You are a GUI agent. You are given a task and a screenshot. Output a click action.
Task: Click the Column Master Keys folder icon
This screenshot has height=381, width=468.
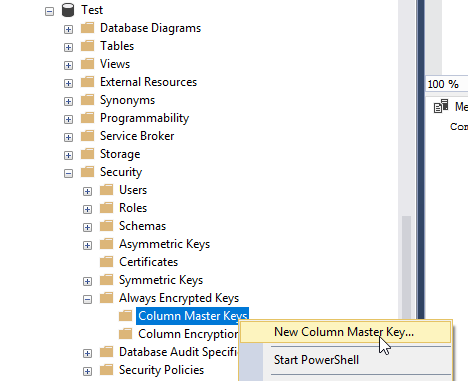[126, 316]
